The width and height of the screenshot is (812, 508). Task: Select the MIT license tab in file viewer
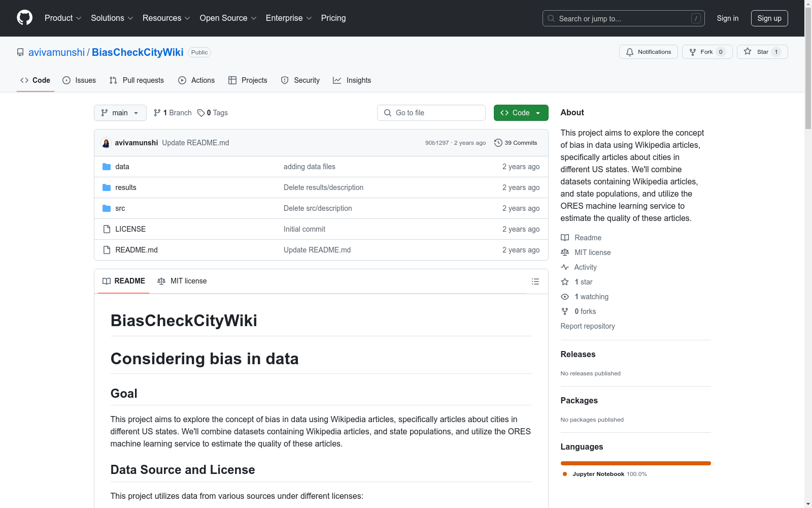182,281
